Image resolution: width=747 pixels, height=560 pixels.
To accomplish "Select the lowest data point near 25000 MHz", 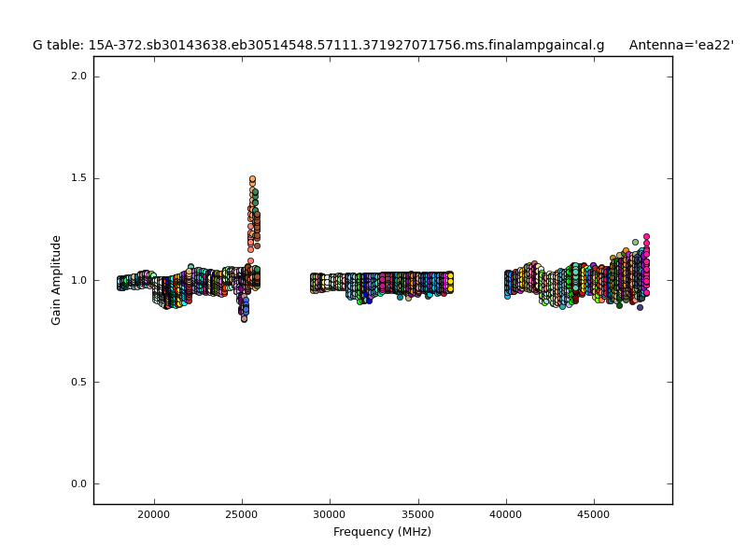I will [x=244, y=318].
